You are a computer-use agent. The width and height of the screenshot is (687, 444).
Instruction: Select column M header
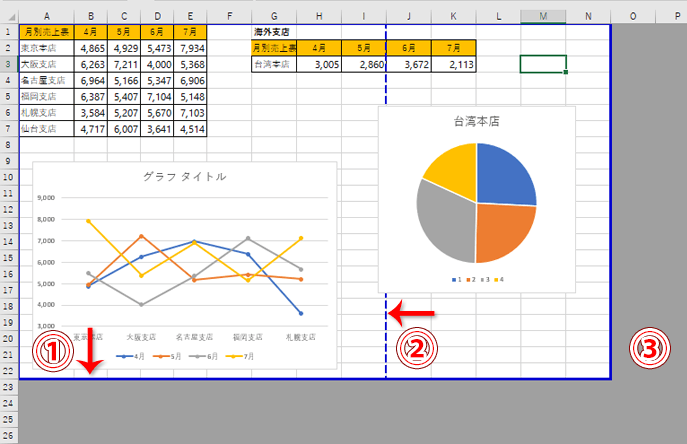[543, 16]
